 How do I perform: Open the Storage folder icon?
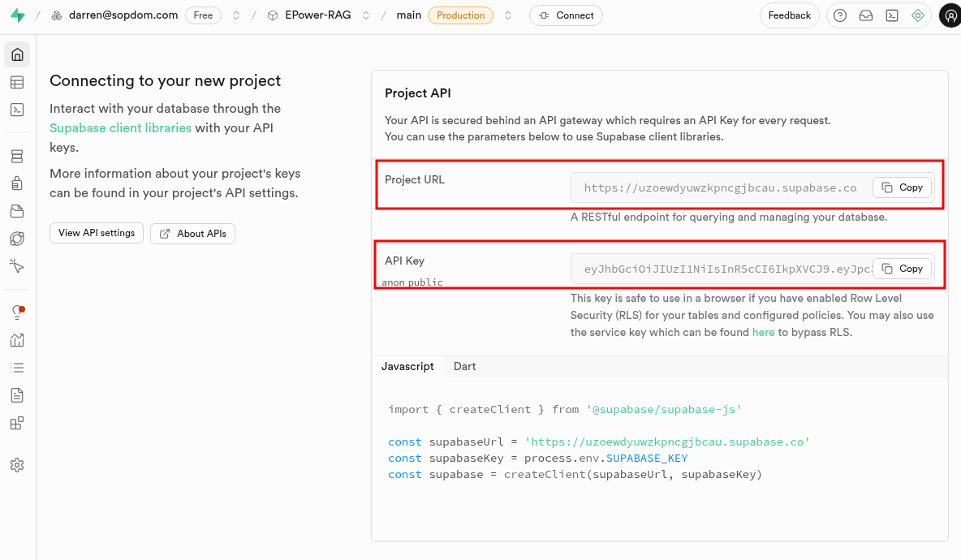coord(17,211)
